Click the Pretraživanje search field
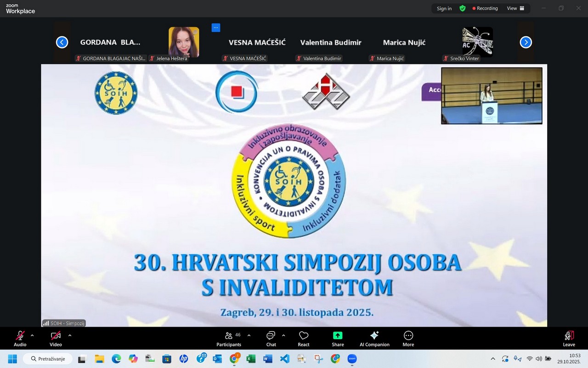The image size is (588, 368). click(48, 358)
